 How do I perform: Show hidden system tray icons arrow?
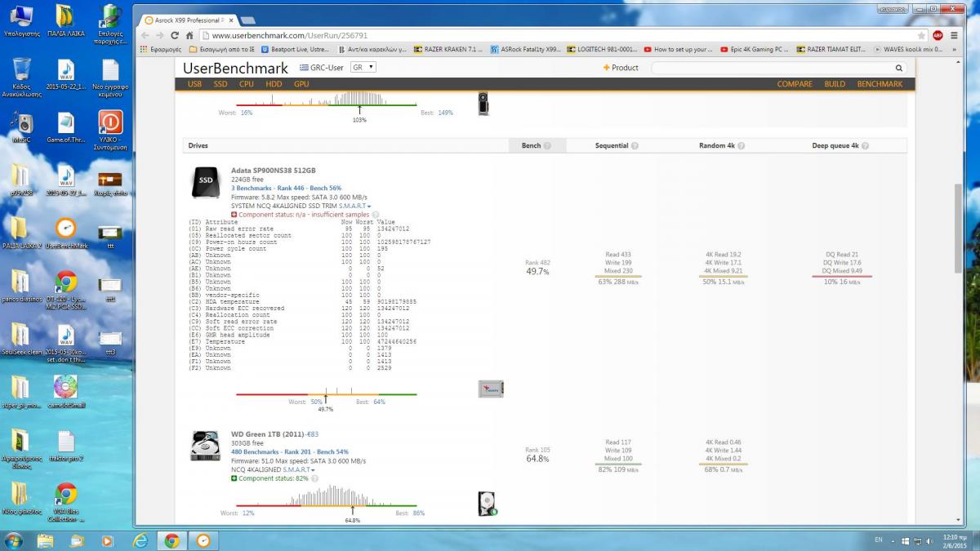[893, 540]
